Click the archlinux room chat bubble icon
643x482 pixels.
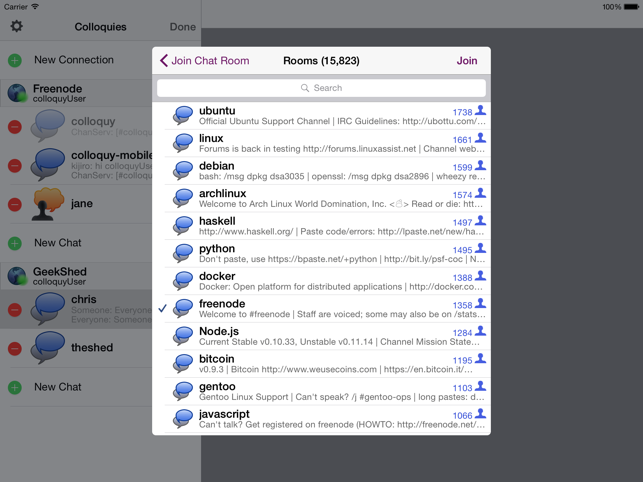click(183, 198)
